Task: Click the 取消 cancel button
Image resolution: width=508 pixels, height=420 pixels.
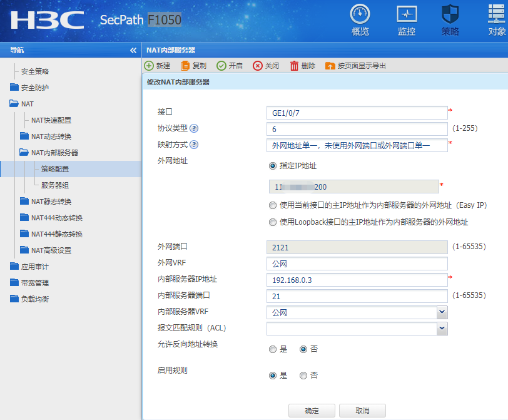Action: pos(362,411)
